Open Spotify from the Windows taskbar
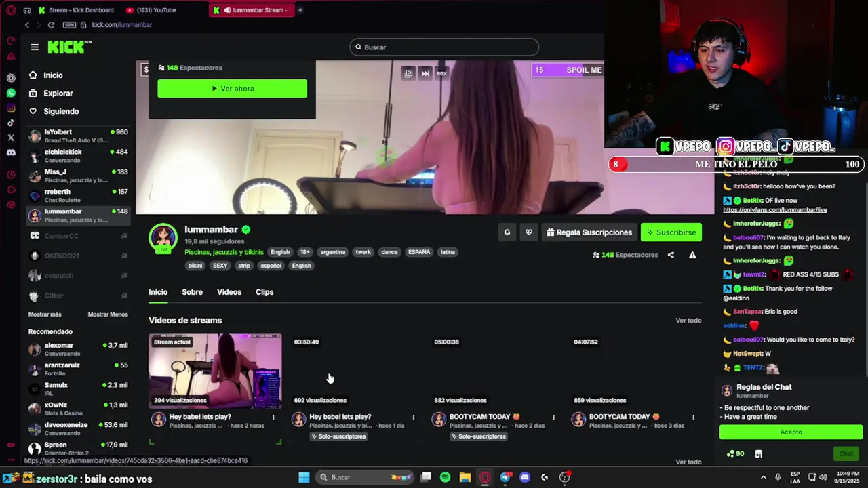This screenshot has height=488, width=868. pyautogui.click(x=445, y=477)
